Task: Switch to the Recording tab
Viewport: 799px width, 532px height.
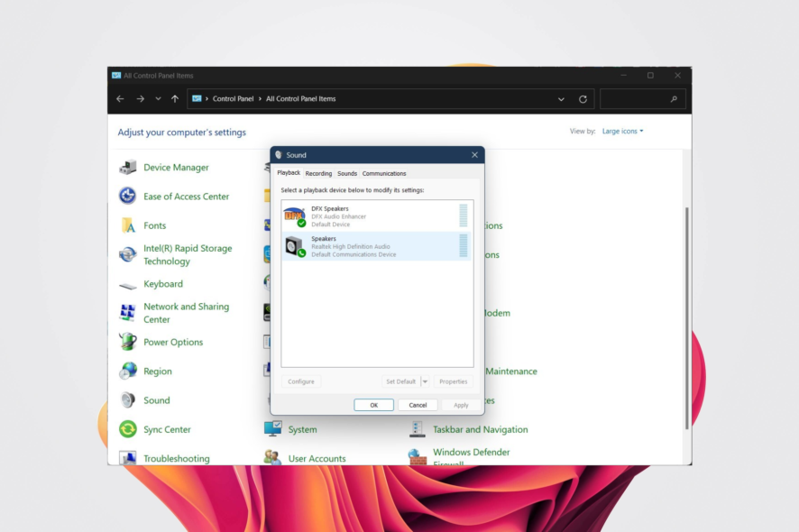Action: (x=318, y=173)
